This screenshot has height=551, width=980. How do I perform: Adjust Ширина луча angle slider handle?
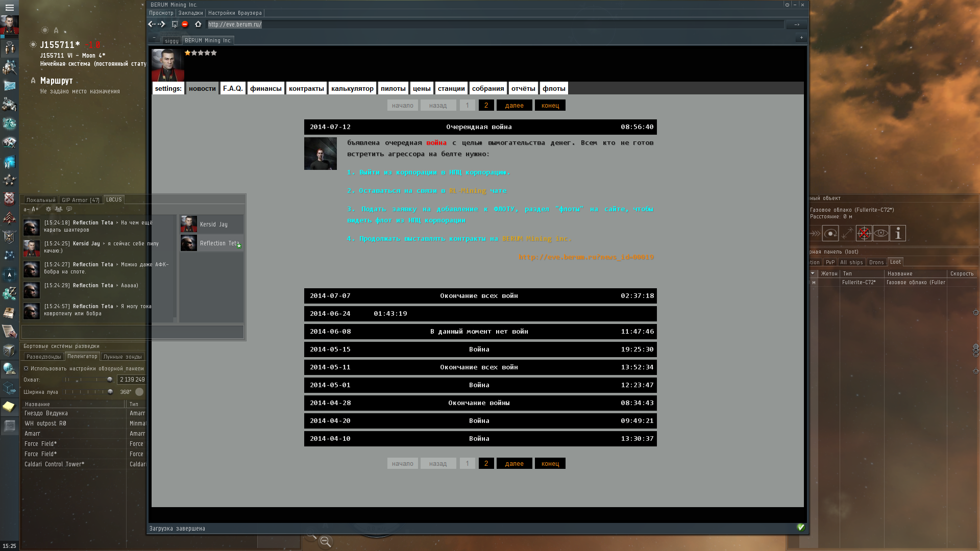tap(110, 392)
